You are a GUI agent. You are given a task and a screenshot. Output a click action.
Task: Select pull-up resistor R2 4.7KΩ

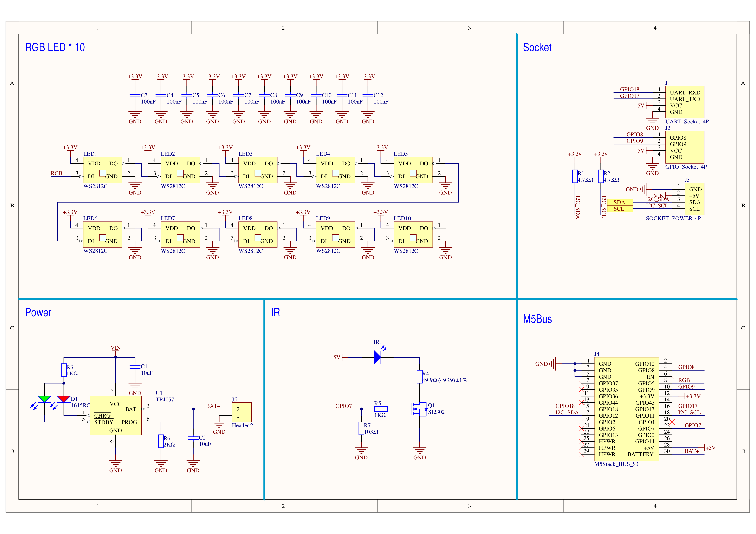click(x=601, y=176)
